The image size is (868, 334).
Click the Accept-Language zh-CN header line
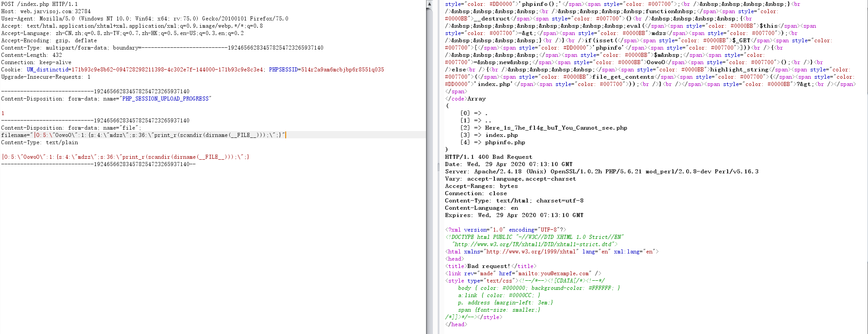tap(123, 33)
